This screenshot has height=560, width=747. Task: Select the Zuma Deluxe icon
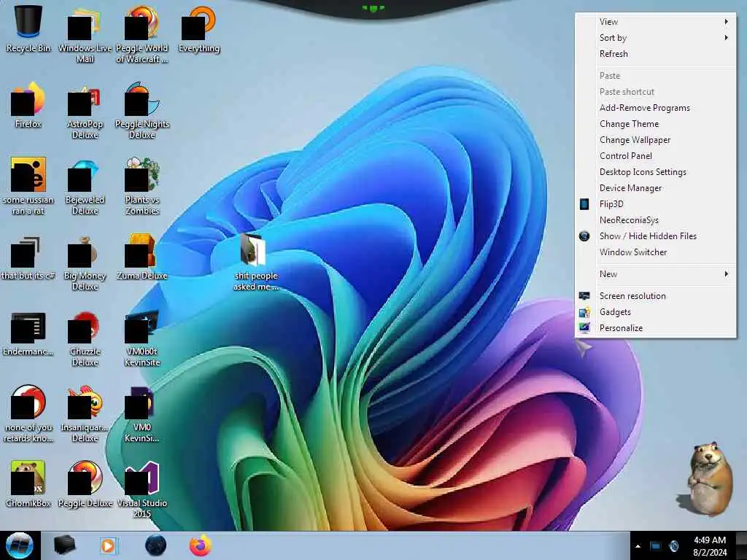click(142, 257)
